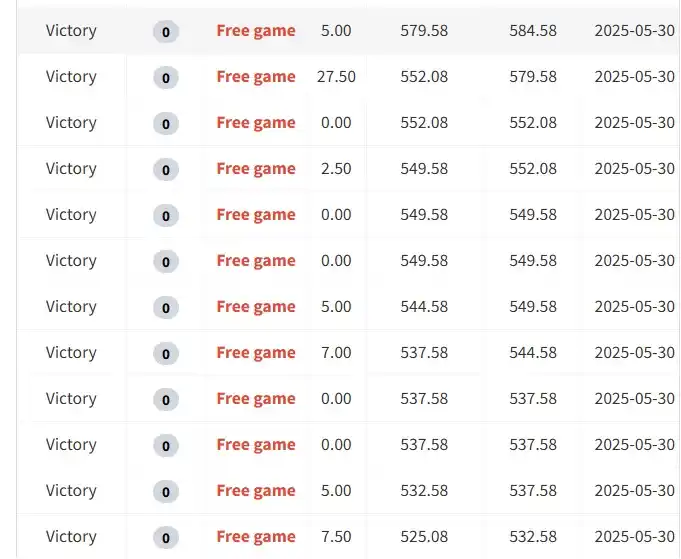Click the 0 badge in the 544.58 to 549.58 row

tap(166, 308)
